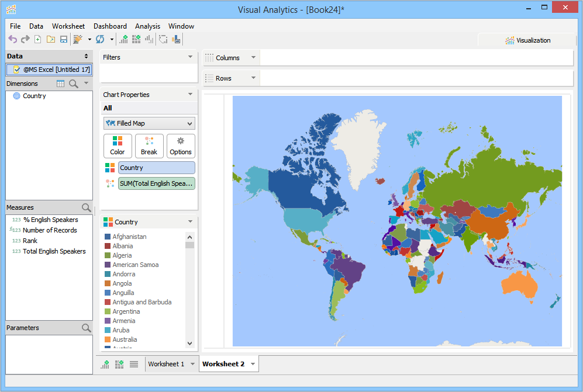Select the % English Speakers measure

pyautogui.click(x=50, y=220)
